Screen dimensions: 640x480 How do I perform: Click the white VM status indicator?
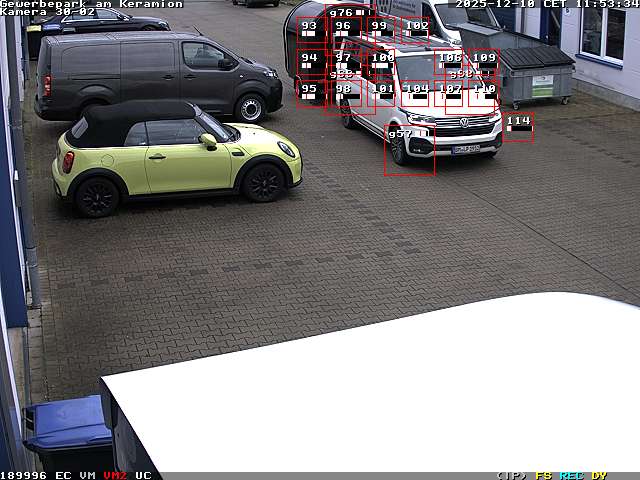click(x=87, y=475)
